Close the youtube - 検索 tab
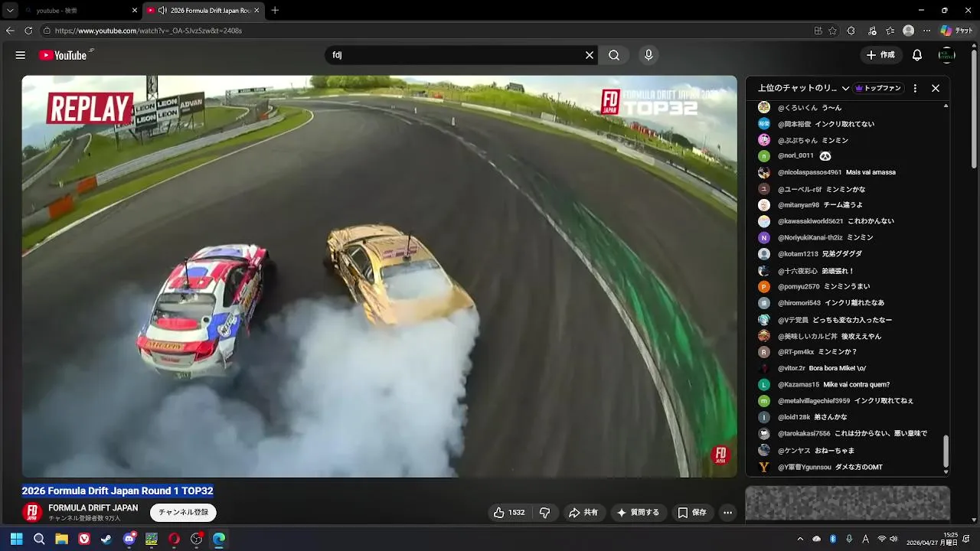This screenshot has width=980, height=551. coord(135,10)
